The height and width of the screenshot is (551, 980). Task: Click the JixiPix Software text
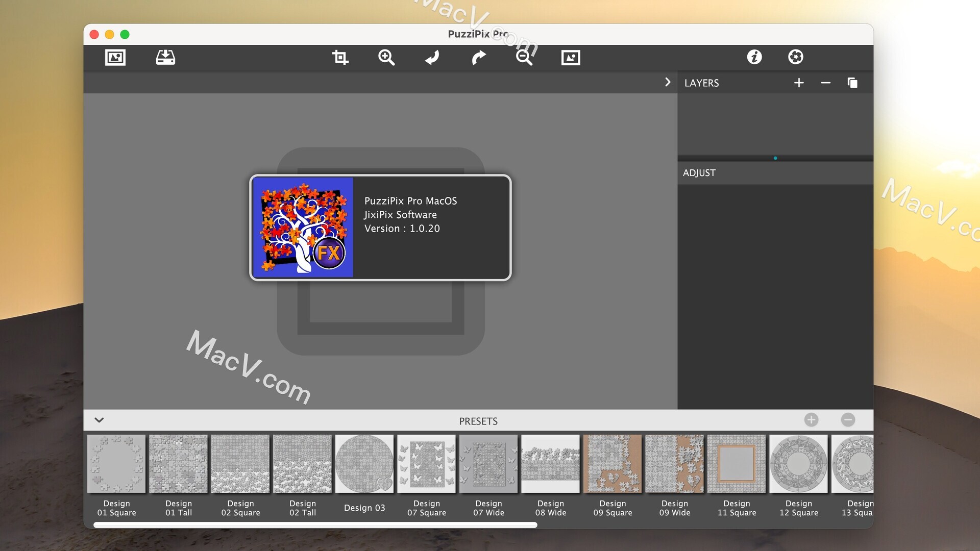(x=401, y=215)
